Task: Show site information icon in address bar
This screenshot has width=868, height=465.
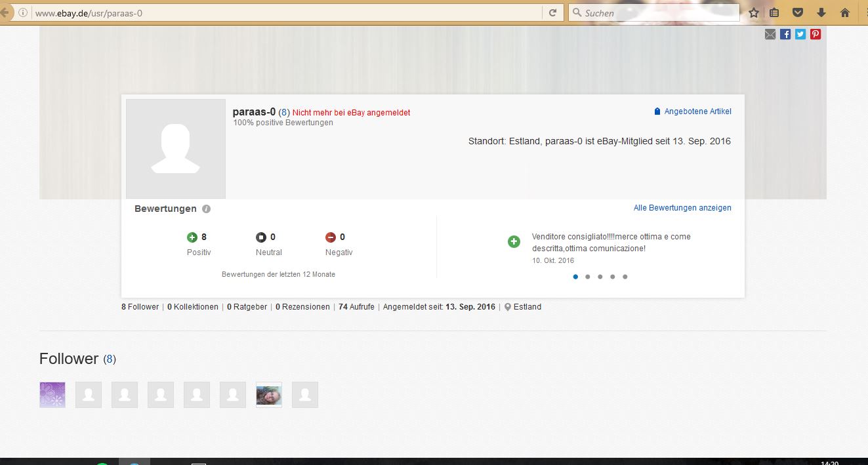Action: (x=23, y=12)
